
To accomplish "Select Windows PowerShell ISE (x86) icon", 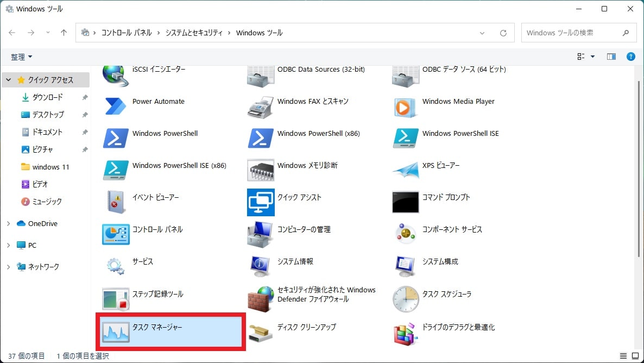I will (116, 170).
